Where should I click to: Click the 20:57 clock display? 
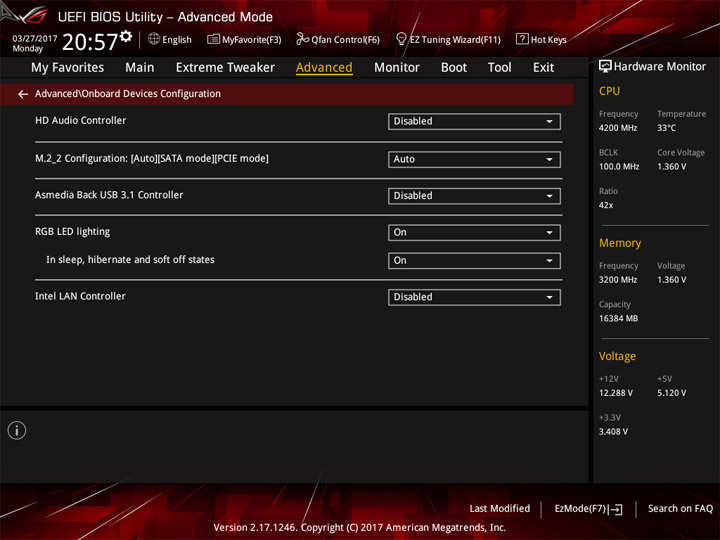90,42
